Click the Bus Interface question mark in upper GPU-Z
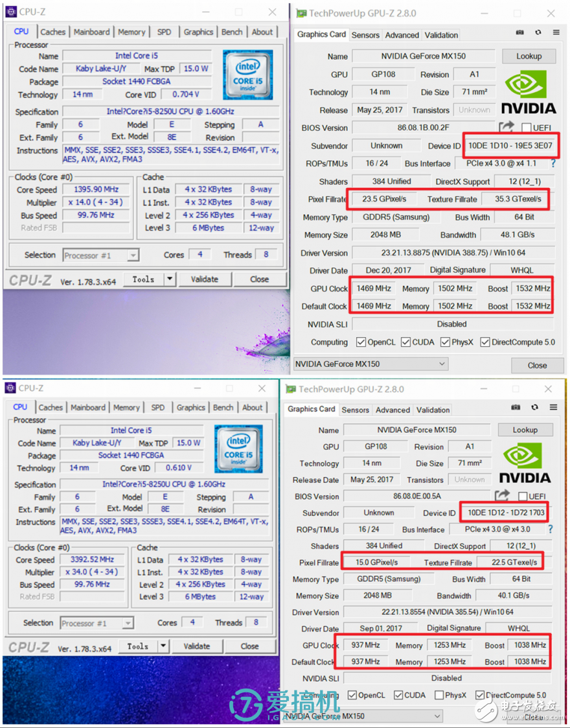This screenshot has width=570, height=728. (552, 163)
